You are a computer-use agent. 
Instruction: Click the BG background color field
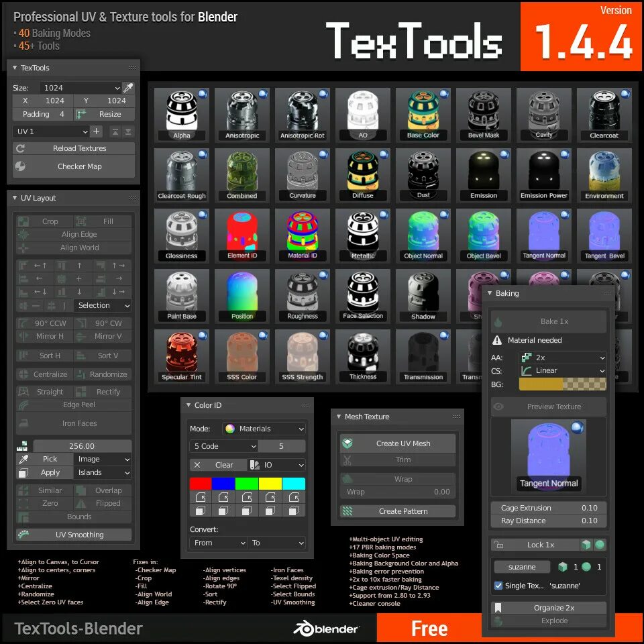tap(563, 384)
